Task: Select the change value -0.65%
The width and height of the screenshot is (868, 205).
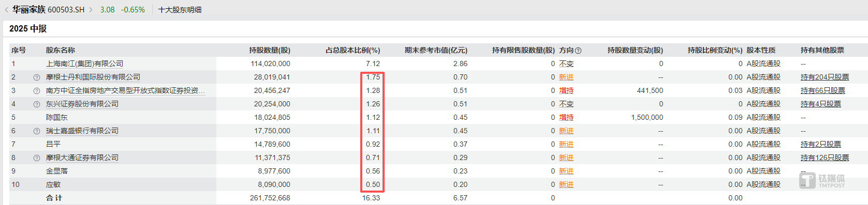Action: (x=133, y=10)
